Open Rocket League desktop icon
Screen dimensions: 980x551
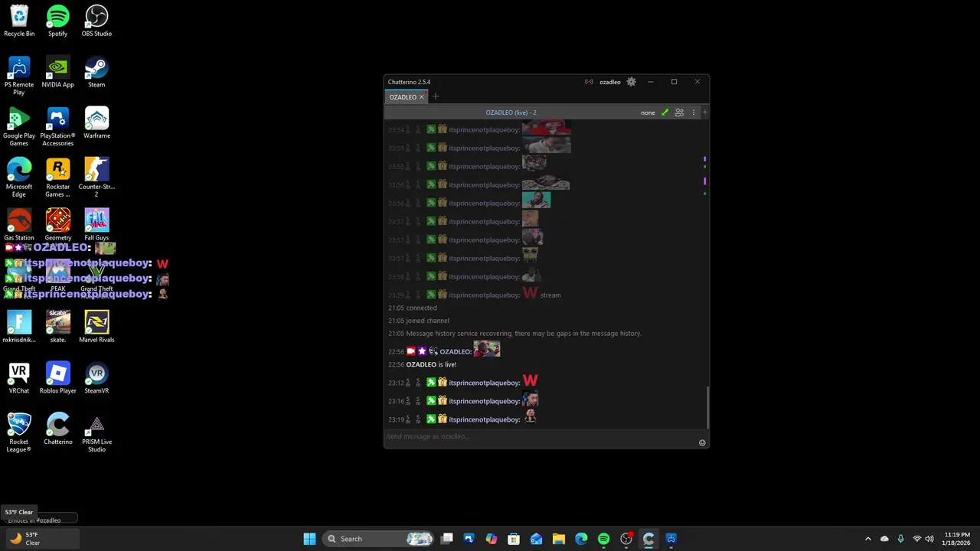19,432
